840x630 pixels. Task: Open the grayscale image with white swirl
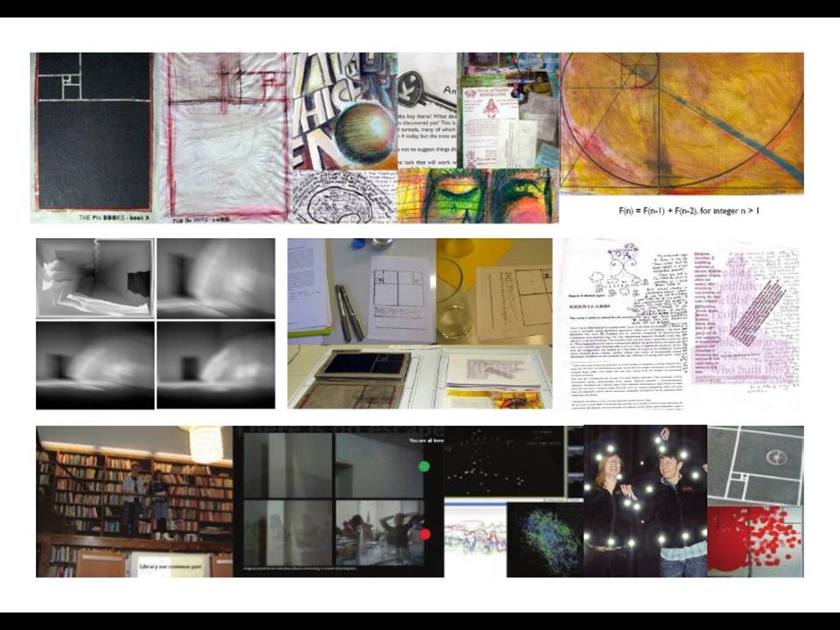95,278
